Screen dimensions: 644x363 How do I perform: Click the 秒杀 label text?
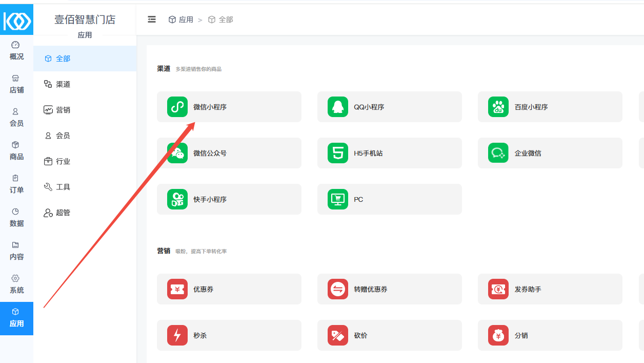200,336
